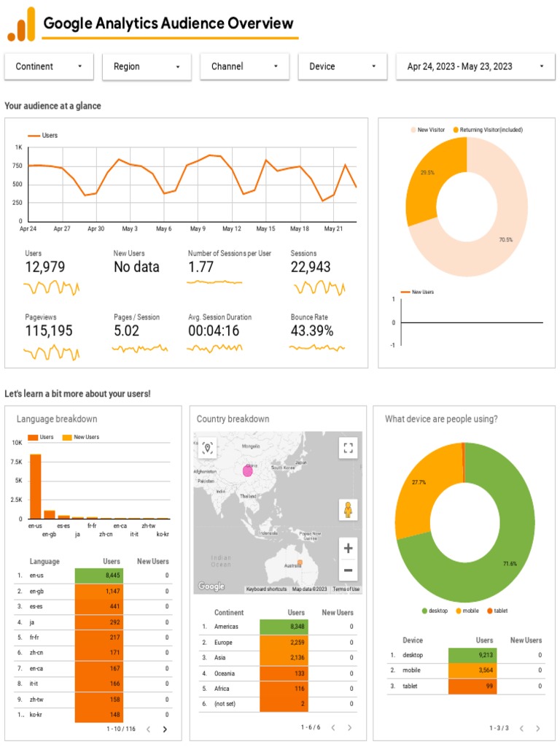Viewport: 560px width, 747px height.
Task: Open Keyboard shortcuts link on map
Action: coord(266,589)
